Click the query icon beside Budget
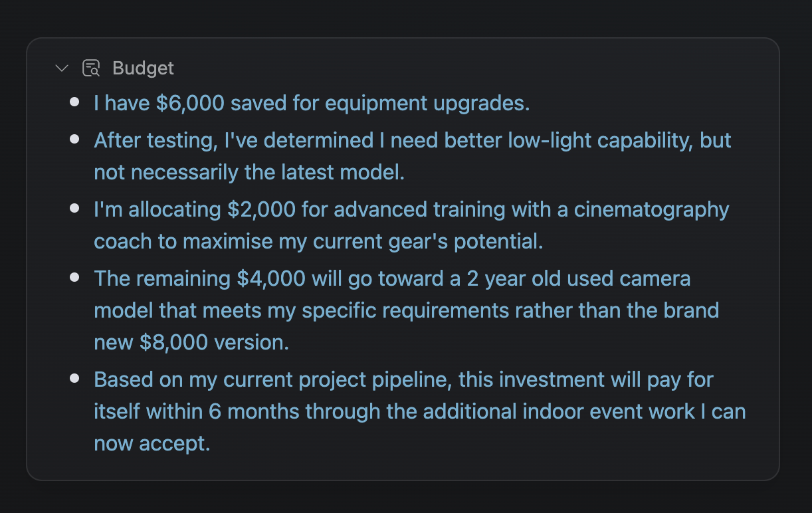812x513 pixels. pyautogui.click(x=91, y=68)
